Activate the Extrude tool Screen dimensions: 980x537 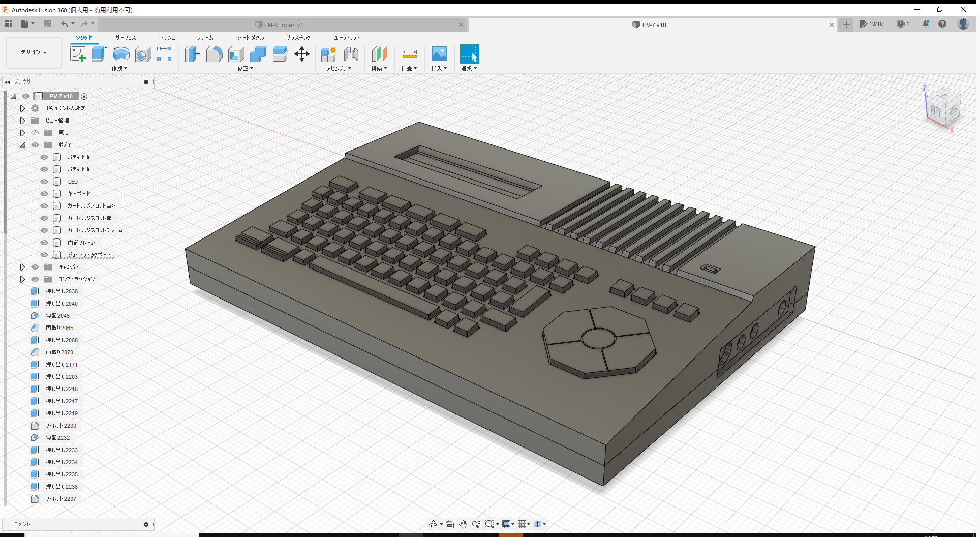98,53
